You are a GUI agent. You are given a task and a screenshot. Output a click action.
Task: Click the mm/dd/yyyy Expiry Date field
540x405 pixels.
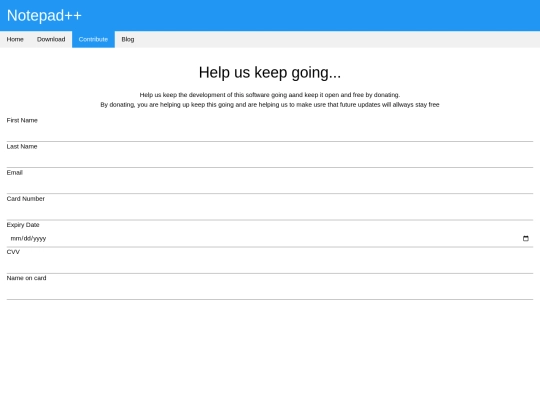(x=270, y=238)
